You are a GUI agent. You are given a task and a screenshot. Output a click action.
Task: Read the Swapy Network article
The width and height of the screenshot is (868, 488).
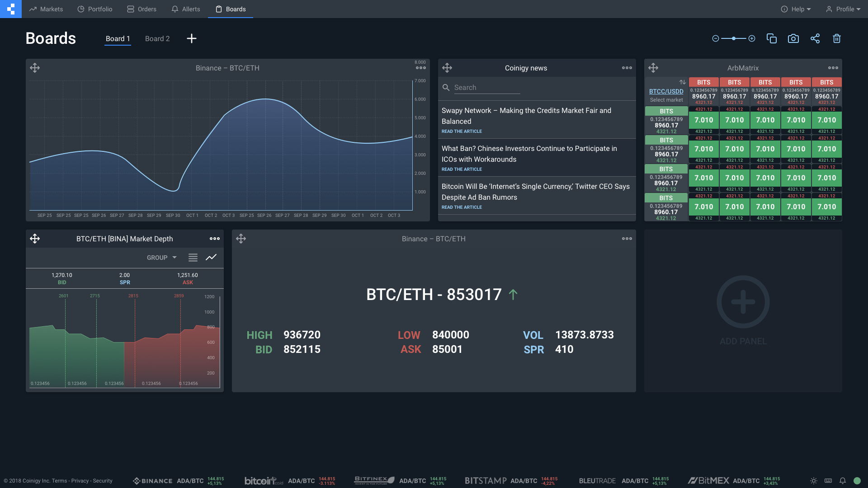pyautogui.click(x=462, y=131)
